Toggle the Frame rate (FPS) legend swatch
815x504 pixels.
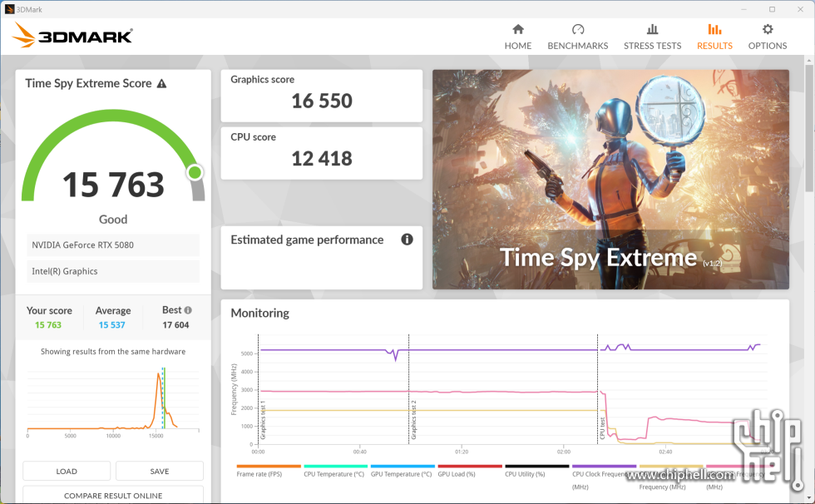pos(268,466)
